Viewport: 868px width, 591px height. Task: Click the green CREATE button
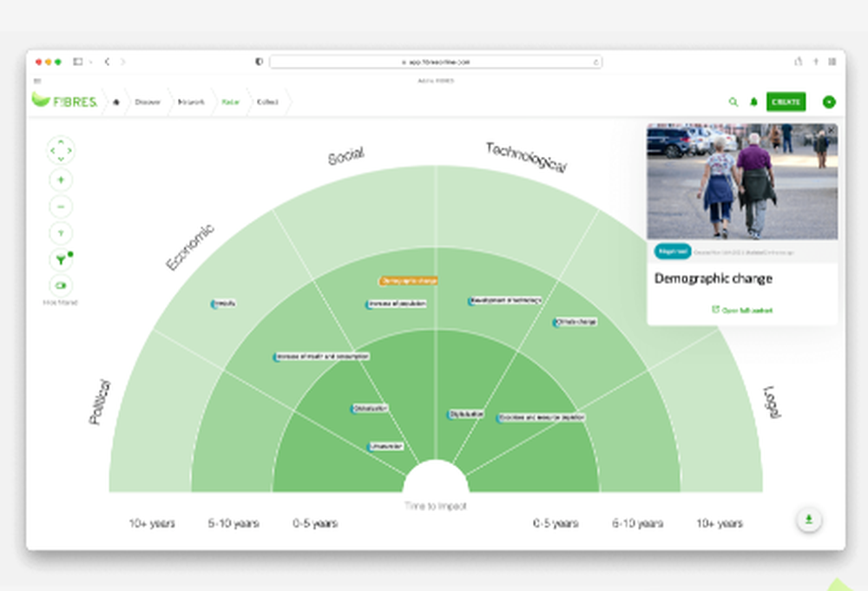(x=786, y=102)
